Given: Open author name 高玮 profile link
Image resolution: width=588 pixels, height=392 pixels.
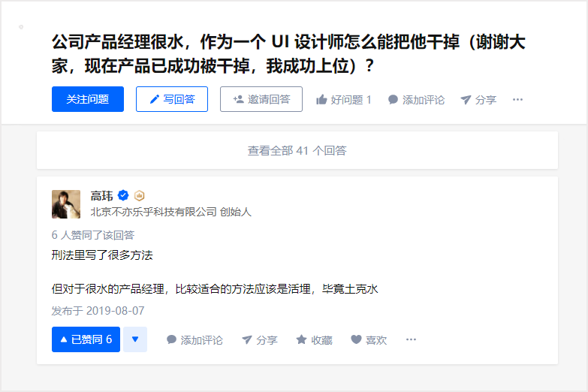Looking at the screenshot, I should click(x=101, y=196).
